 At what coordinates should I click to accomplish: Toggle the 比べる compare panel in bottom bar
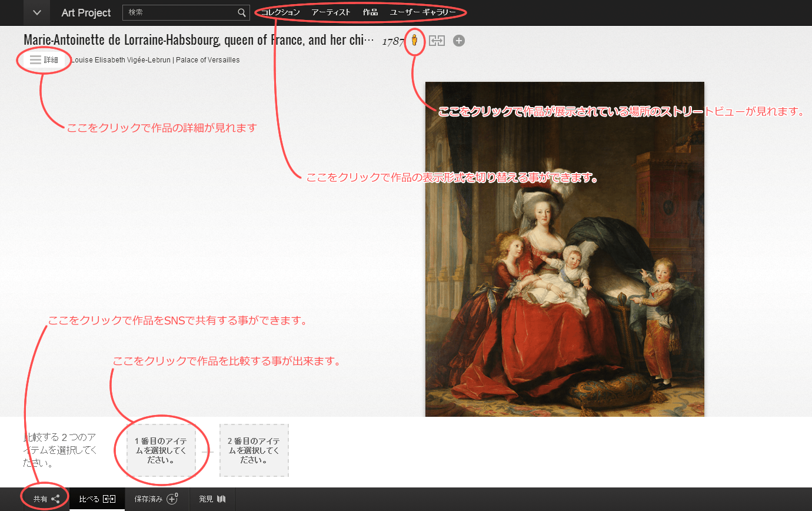97,499
